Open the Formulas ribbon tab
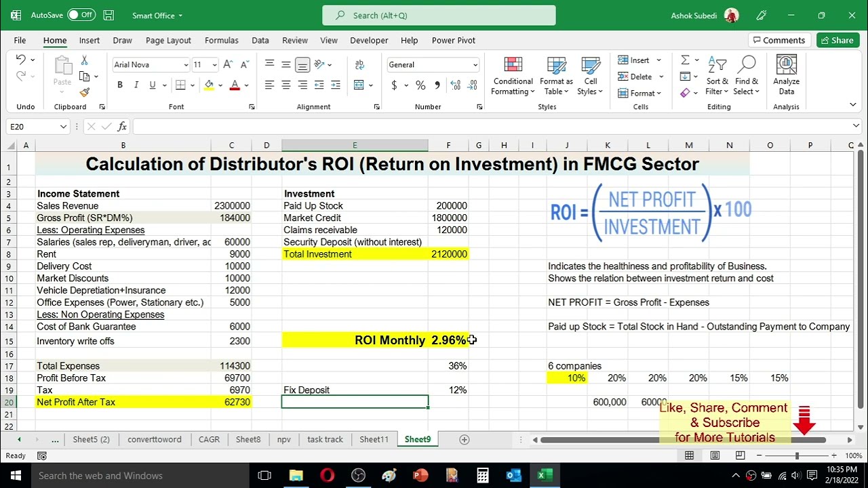 221,40
